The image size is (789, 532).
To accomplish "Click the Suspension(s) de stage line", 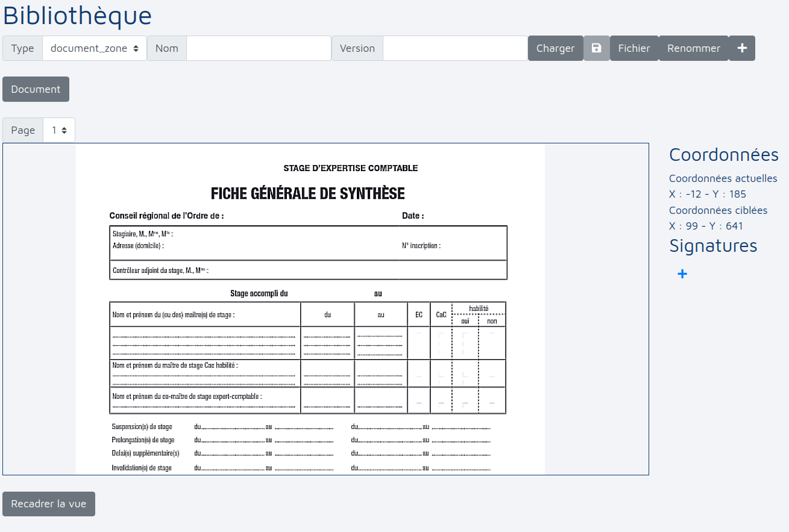I will tap(142, 427).
